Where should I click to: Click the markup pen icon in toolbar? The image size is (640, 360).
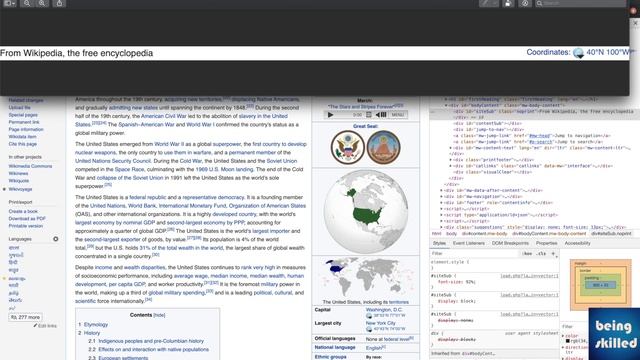(485, 3)
